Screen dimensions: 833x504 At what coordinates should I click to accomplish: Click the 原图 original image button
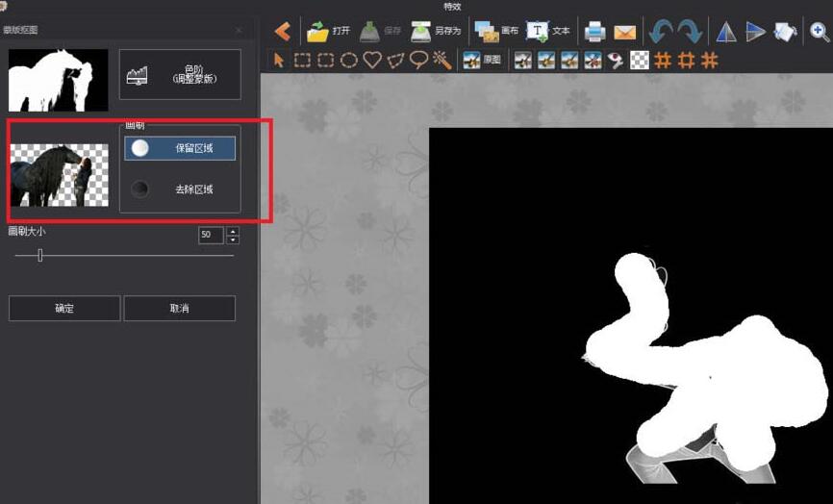pyautogui.click(x=482, y=60)
